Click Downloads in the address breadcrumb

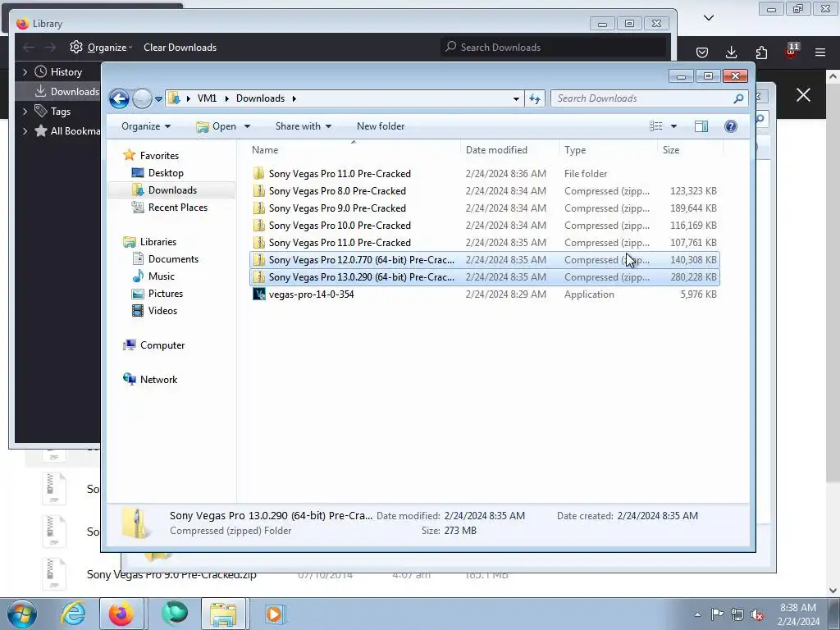coord(260,98)
